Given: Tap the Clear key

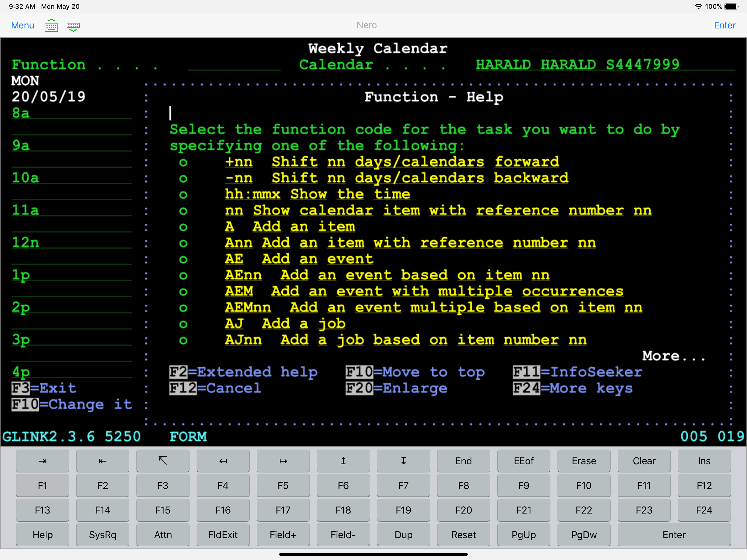Looking at the screenshot, I should 644,461.
